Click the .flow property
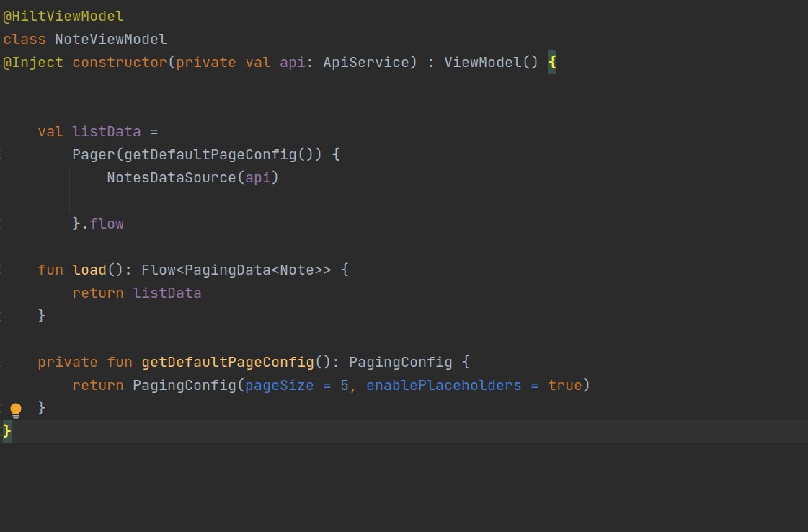808x532 pixels. [x=102, y=223]
